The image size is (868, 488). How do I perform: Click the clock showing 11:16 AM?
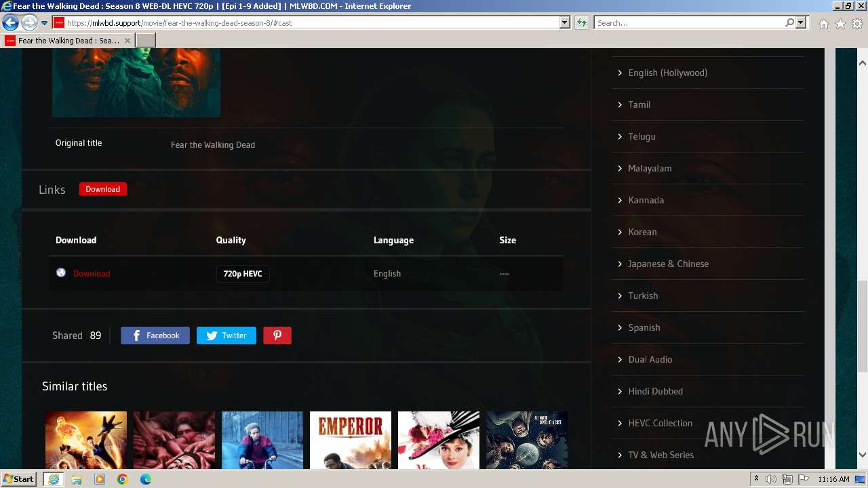click(x=833, y=479)
